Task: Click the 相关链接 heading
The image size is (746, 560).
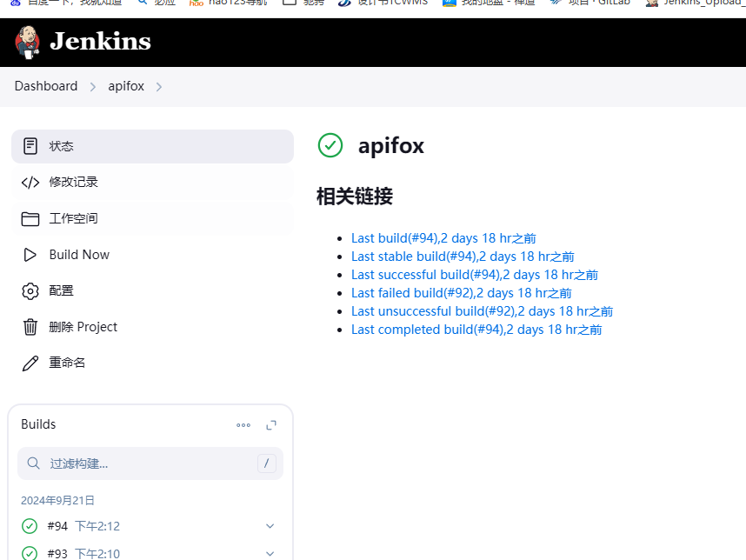Action: click(x=355, y=197)
